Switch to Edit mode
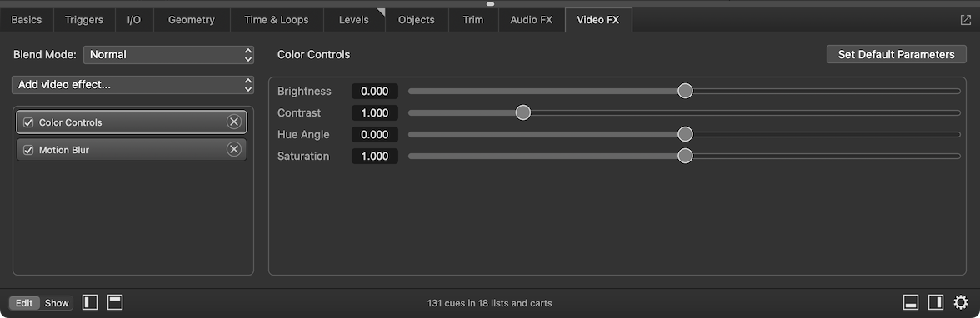This screenshot has width=980, height=318. click(x=24, y=303)
